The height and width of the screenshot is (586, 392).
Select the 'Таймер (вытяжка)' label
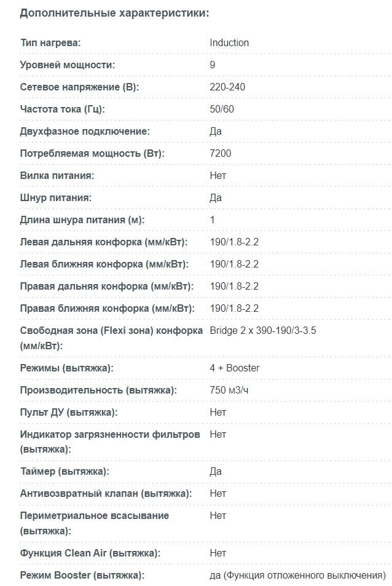65,472
